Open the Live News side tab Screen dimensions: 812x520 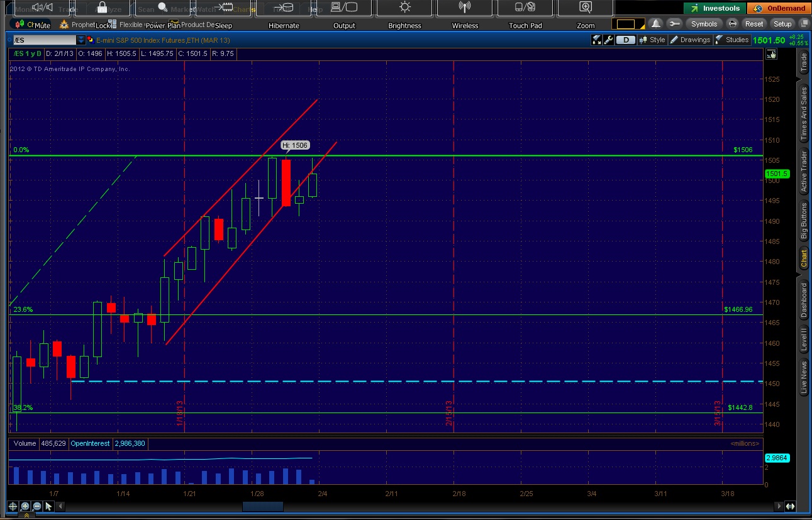[x=804, y=377]
